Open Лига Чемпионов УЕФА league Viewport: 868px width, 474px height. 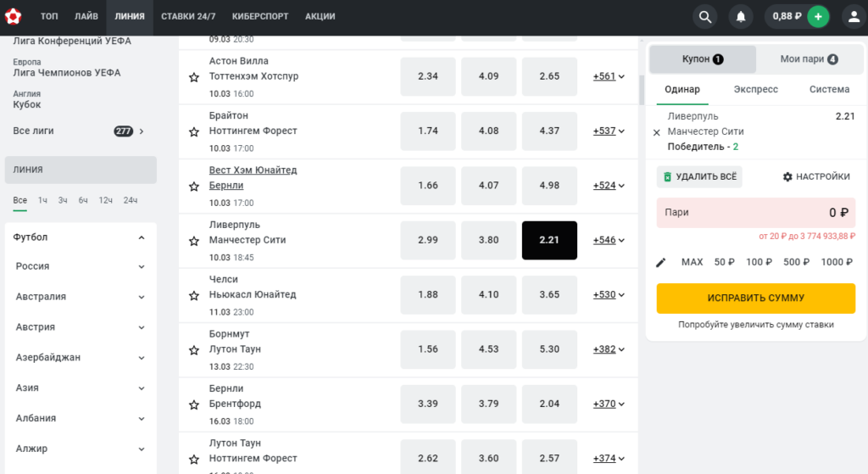[67, 73]
